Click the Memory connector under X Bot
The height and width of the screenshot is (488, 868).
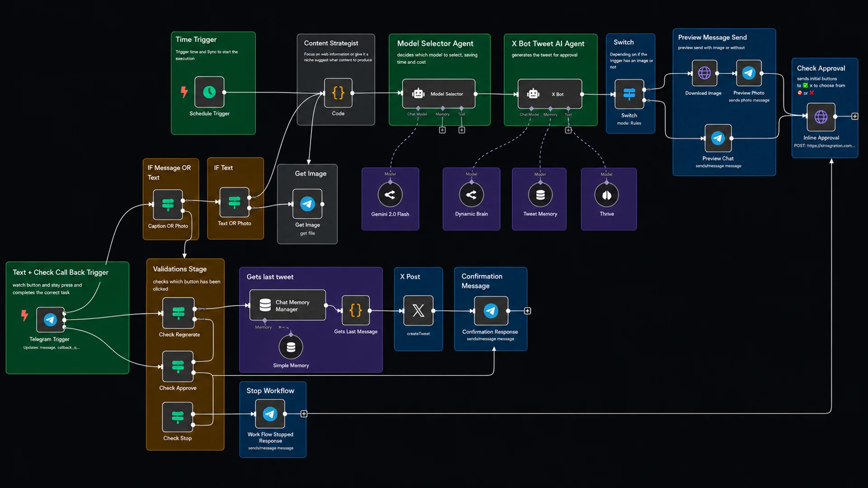point(550,109)
